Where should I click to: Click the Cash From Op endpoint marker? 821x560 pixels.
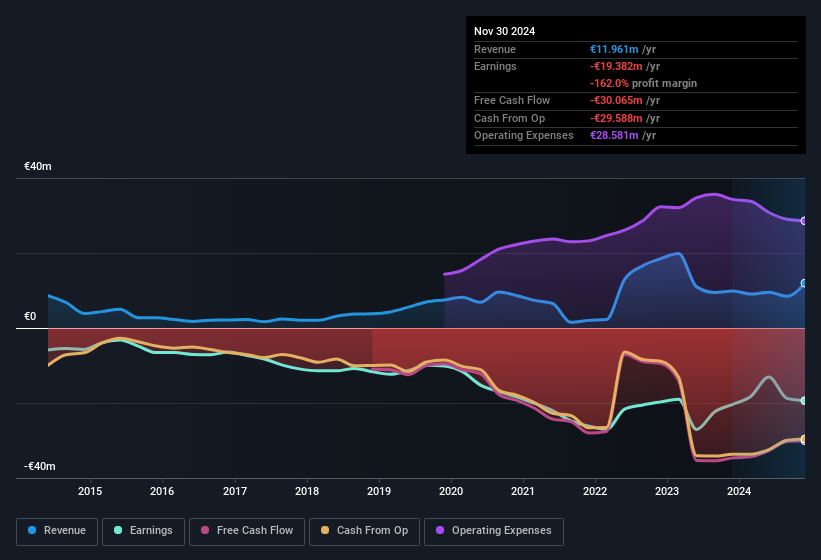click(804, 440)
